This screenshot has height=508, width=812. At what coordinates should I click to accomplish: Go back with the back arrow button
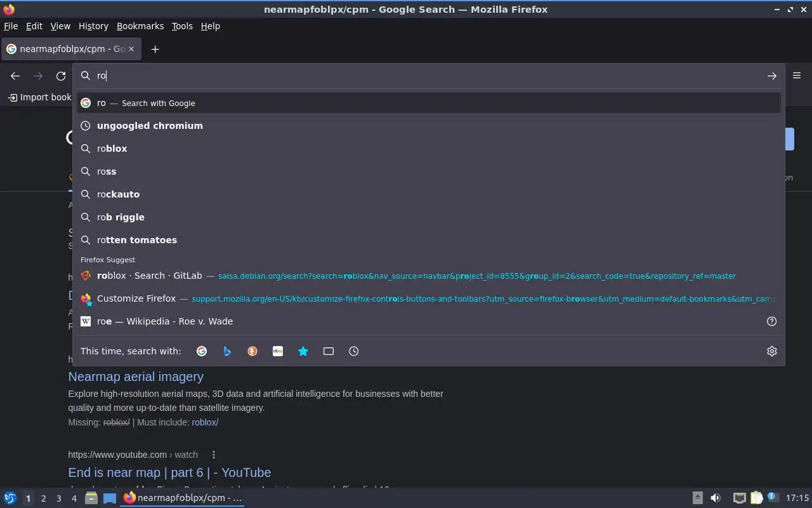[15, 76]
